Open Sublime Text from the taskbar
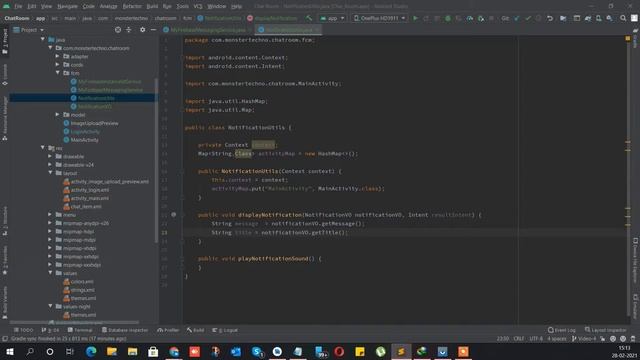Screen dimensions: 640x360 point(401,351)
